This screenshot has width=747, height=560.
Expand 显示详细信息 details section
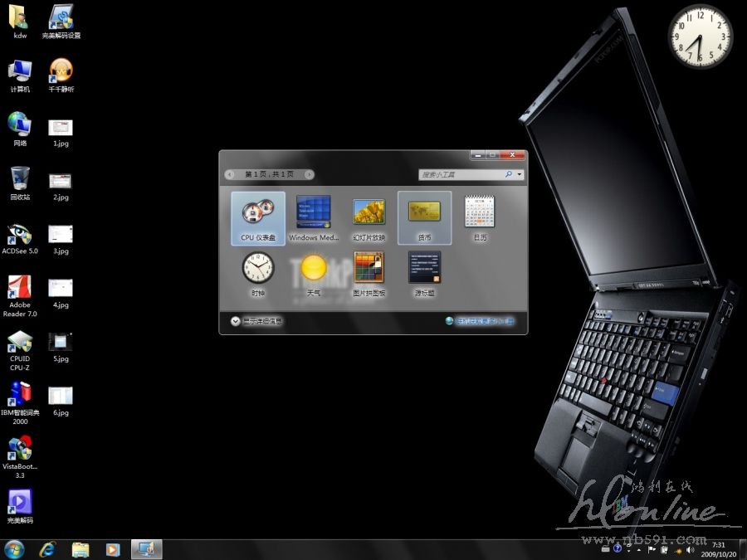pos(256,321)
